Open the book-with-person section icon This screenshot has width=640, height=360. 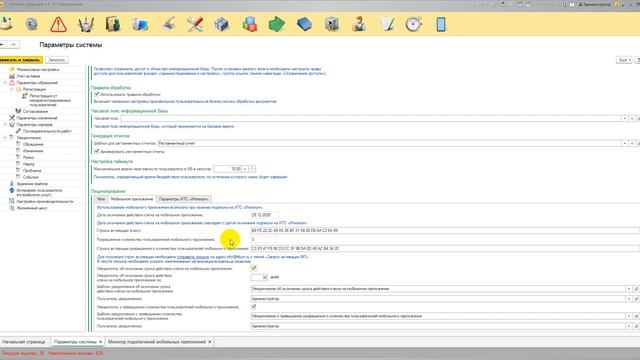(113, 24)
